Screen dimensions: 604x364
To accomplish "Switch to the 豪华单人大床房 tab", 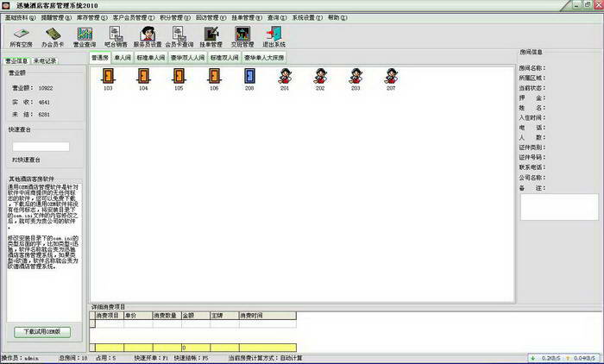I will point(264,58).
